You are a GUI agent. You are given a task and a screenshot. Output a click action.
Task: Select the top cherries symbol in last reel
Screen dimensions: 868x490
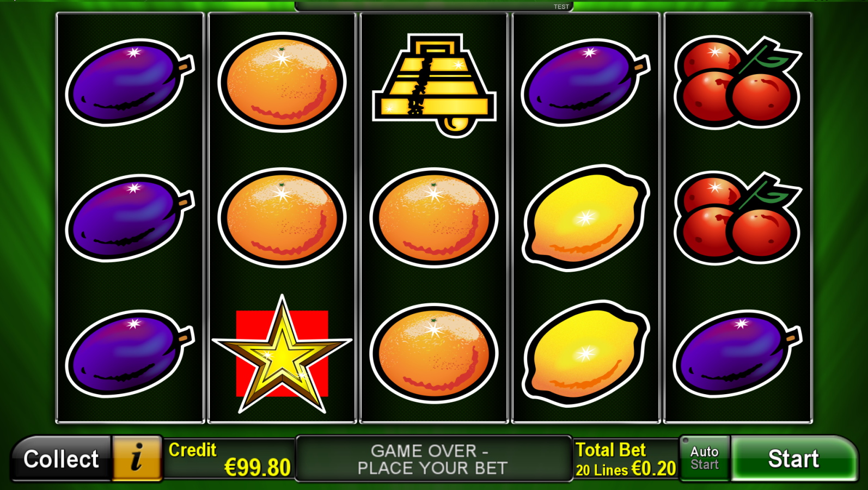coord(738,83)
